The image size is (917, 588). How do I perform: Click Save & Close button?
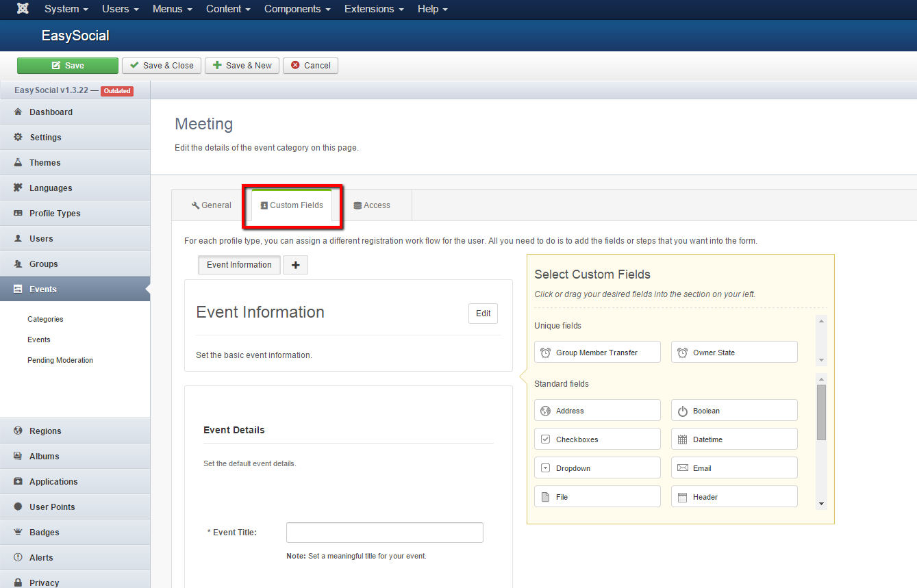coord(162,66)
